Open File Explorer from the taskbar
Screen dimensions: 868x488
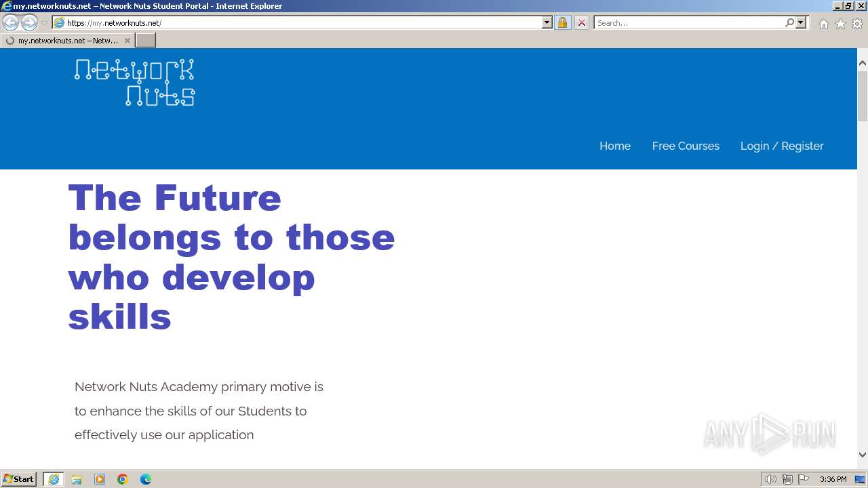pos(77,479)
